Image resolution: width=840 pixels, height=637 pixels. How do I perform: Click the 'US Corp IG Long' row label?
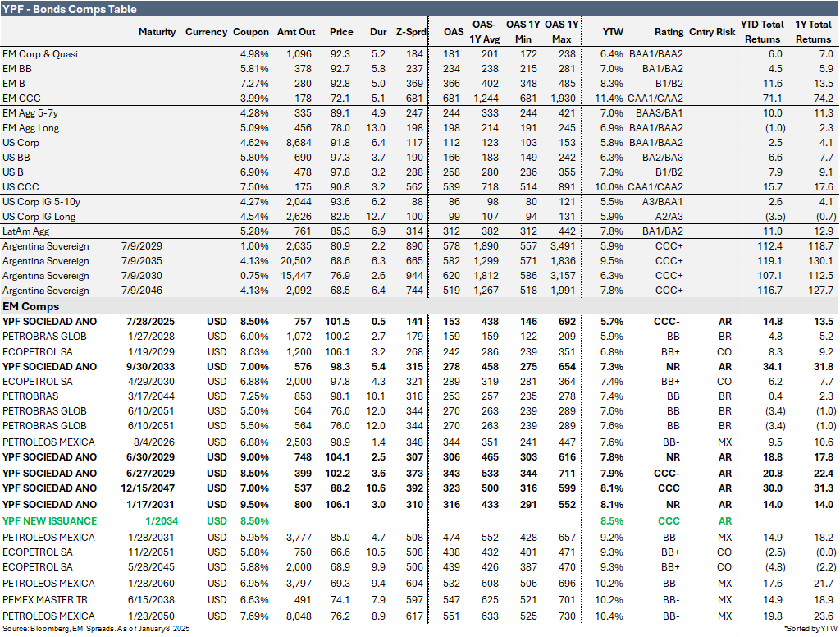39,217
